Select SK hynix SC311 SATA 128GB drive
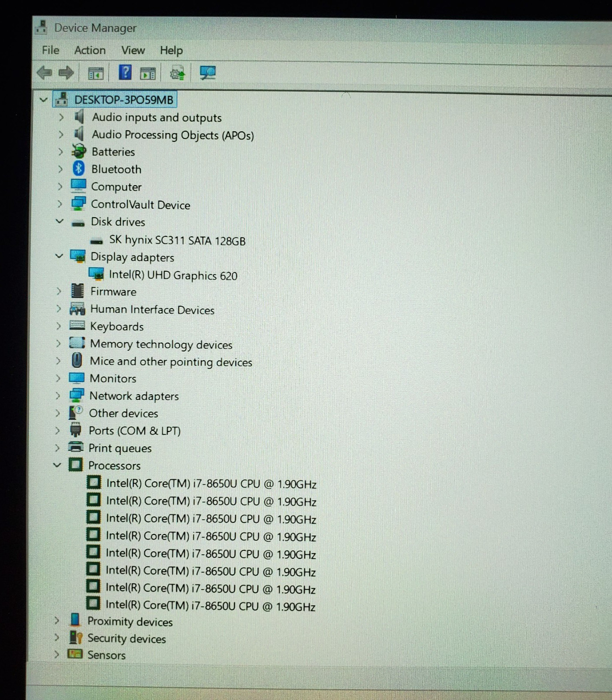Viewport: 612px width, 700px height. 177,240
